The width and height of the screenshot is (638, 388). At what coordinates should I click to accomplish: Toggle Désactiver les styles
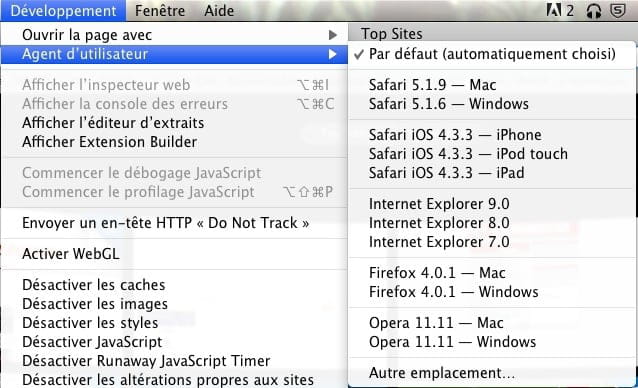pyautogui.click(x=174, y=323)
